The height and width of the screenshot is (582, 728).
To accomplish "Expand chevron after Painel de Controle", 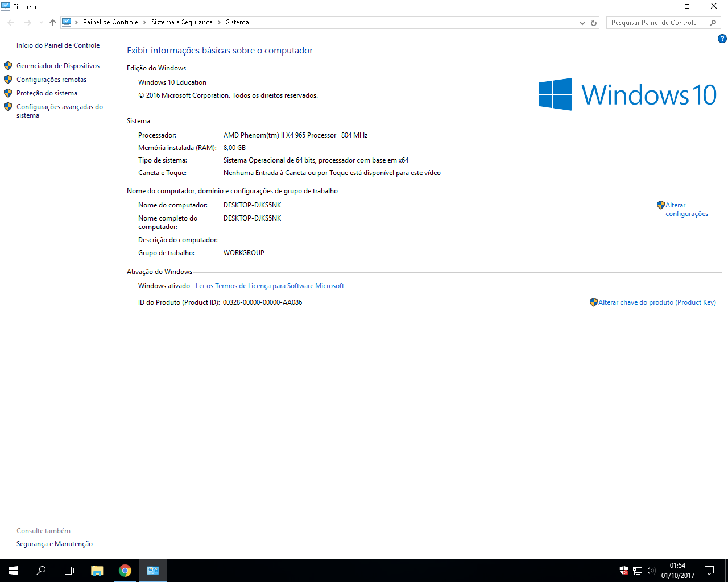I will click(x=145, y=22).
